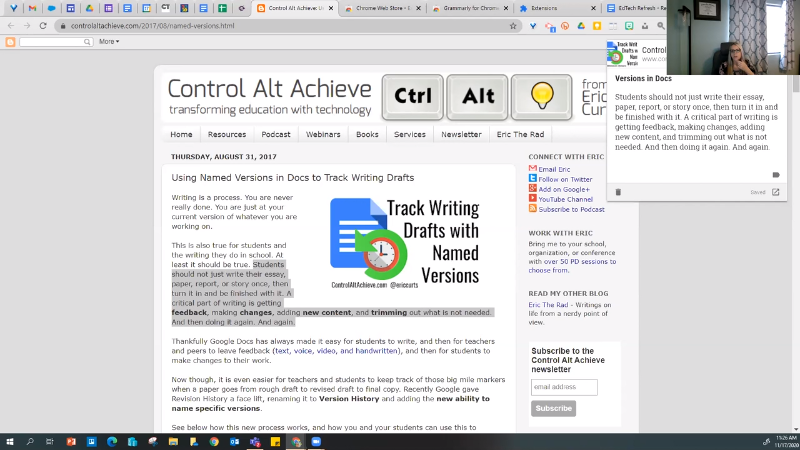800x450 pixels.
Task: Open Microsoft Edge from the taskbar
Action: pos(112,442)
